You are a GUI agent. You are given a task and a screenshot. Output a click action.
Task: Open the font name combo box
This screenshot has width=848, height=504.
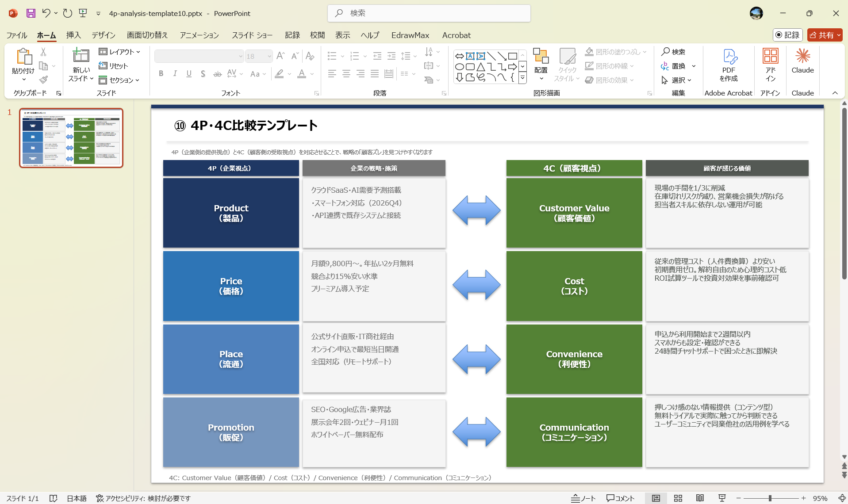pos(199,56)
